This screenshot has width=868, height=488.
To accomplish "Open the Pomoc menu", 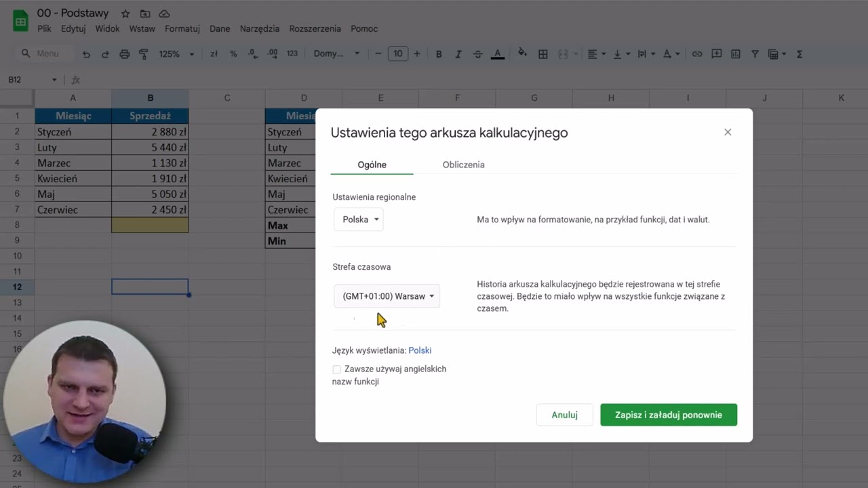I will click(x=364, y=28).
